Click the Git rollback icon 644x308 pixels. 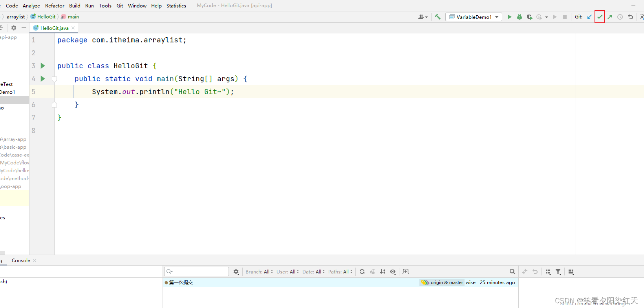tap(631, 17)
